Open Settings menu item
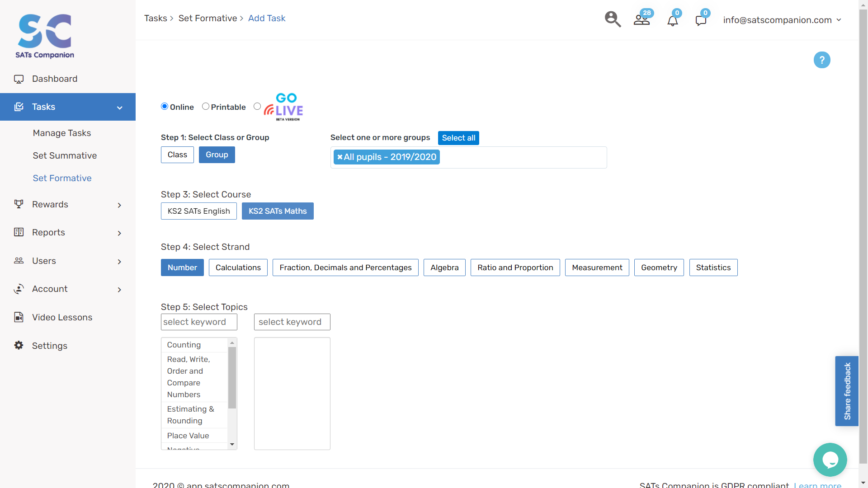Viewport: 868px width, 488px height. (x=50, y=346)
